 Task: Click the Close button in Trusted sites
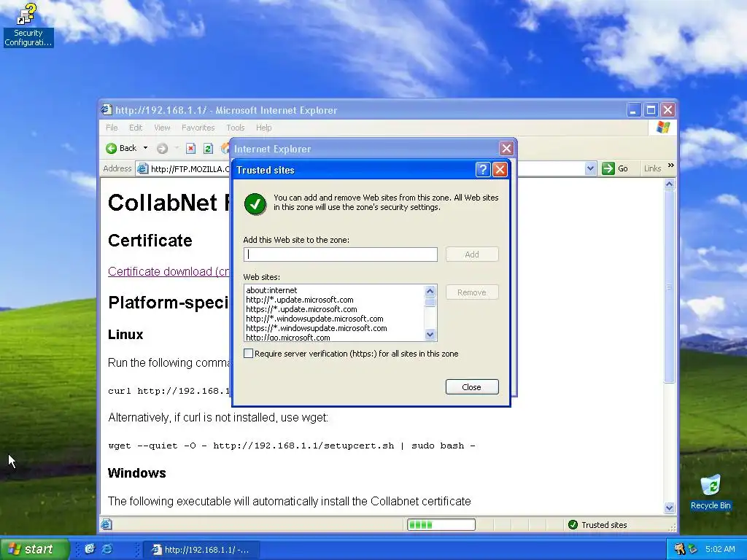click(x=472, y=387)
